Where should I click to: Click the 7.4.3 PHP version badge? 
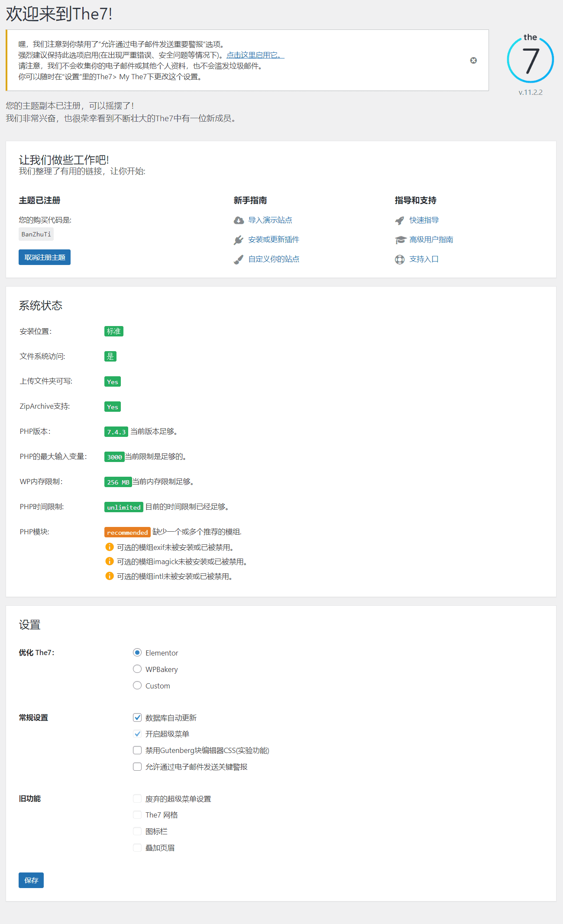point(116,432)
